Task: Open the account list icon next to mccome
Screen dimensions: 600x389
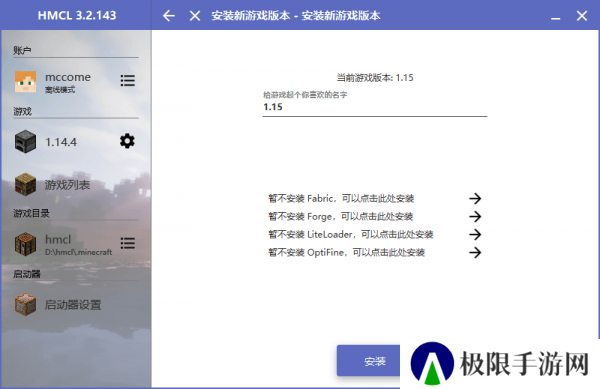Action: [127, 80]
